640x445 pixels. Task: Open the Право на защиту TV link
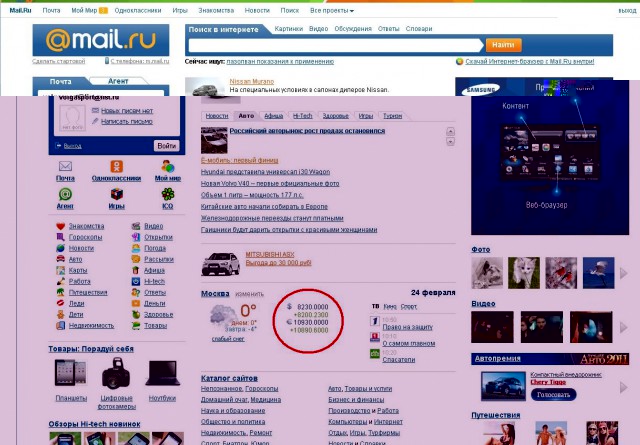pyautogui.click(x=407, y=327)
